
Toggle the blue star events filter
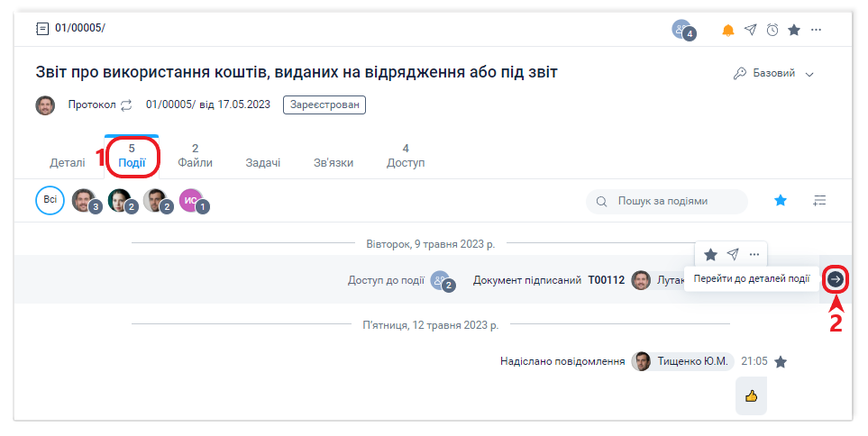pos(781,201)
